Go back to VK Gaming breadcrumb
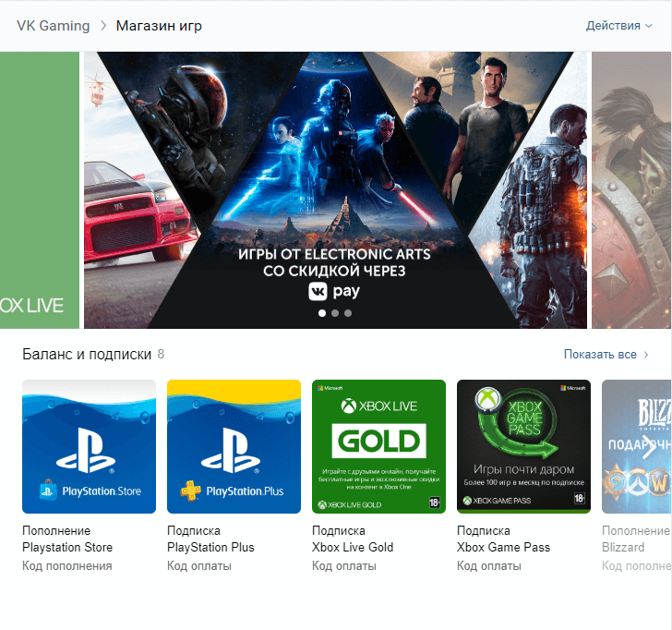This screenshot has width=672, height=630. click(x=54, y=26)
